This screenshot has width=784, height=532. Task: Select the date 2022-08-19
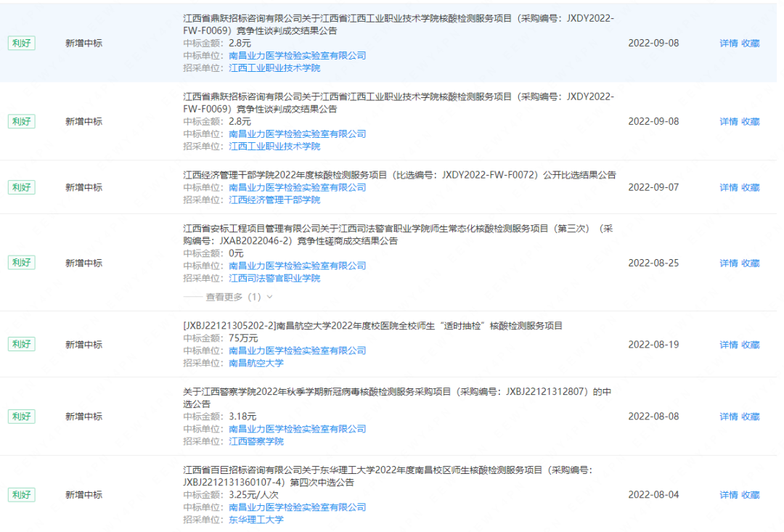[x=653, y=345]
